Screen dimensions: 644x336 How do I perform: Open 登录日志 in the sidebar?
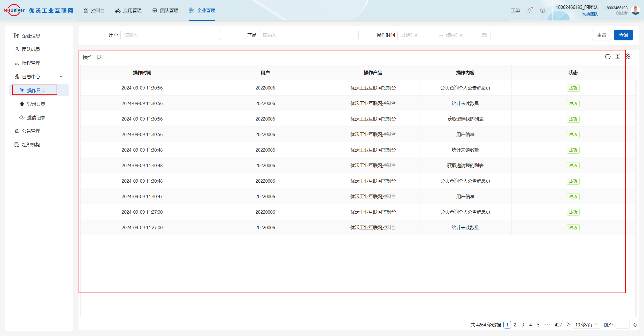(x=36, y=104)
